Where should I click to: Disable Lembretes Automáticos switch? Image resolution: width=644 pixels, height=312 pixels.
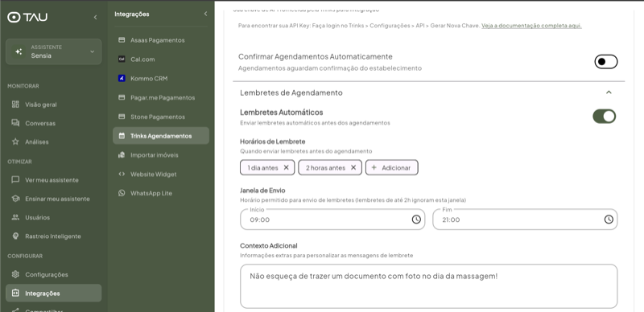[605, 116]
